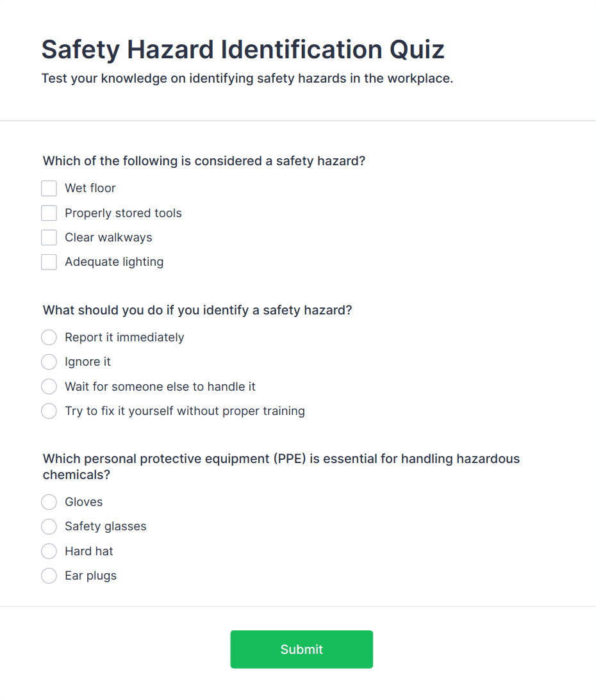Click the question about identifying a hazard

pyautogui.click(x=197, y=310)
